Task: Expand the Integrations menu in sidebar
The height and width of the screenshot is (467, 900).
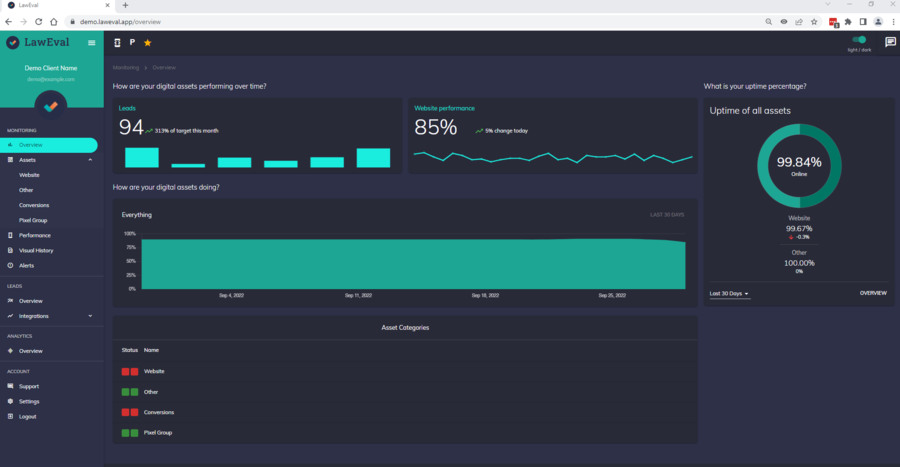Action: 90,316
